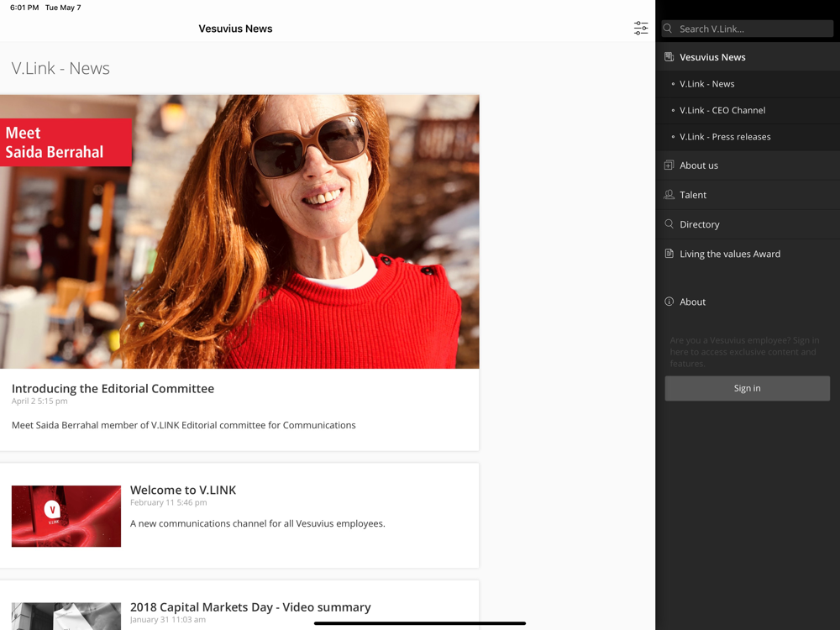
Task: Click the Welcome to V.LINK thumbnail
Action: [x=66, y=516]
